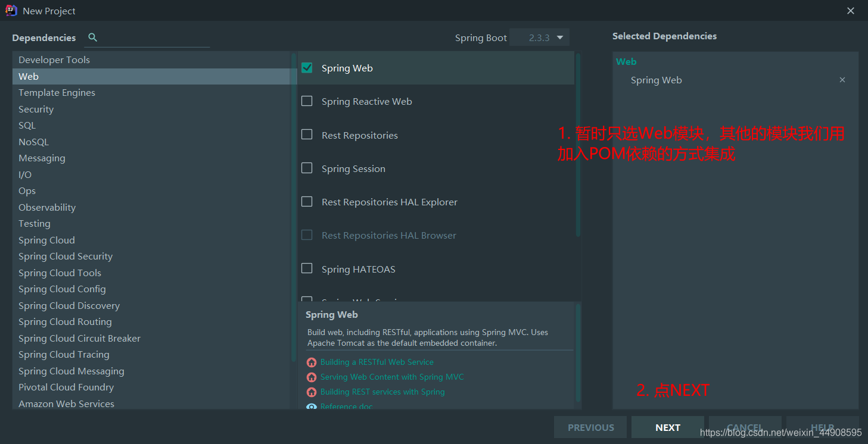Click home icon beside Serving Web Content with Spring MVC
Screen dimensions: 868x444
tap(312, 377)
